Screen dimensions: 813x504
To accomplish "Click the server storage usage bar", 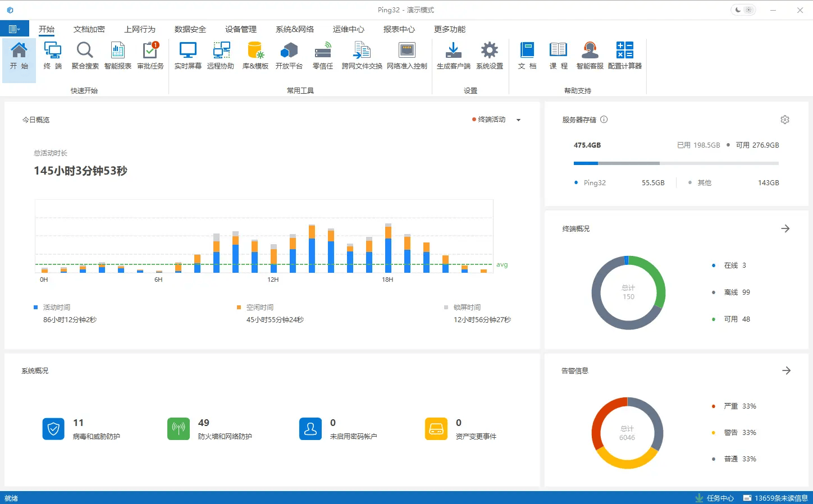I will pyautogui.click(x=676, y=163).
